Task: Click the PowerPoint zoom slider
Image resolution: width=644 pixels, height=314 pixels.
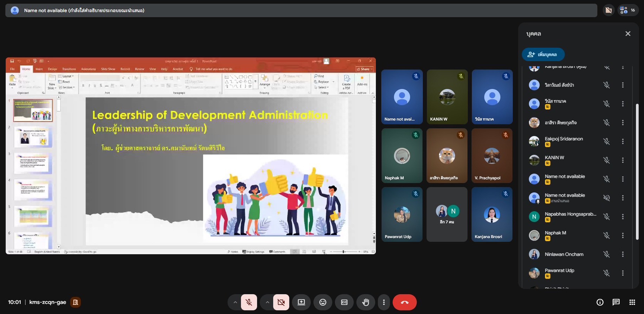Action: (344, 252)
